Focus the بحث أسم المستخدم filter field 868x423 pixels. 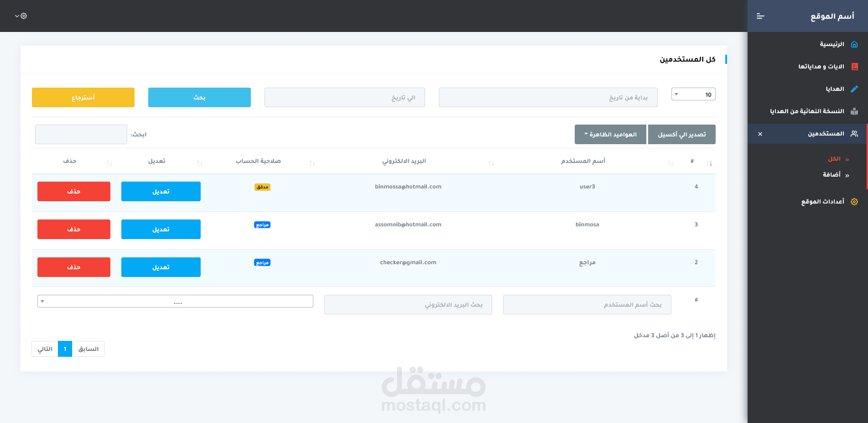pyautogui.click(x=587, y=305)
